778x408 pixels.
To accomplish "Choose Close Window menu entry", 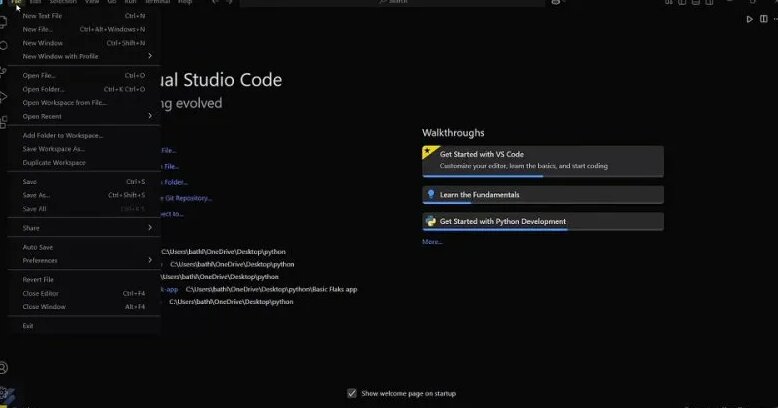I will point(84,307).
